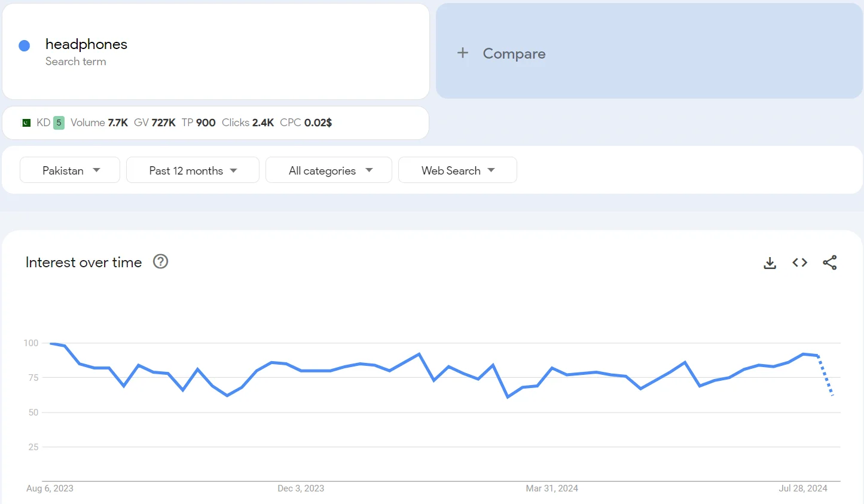864x504 pixels.
Task: Open the download data icon
Action: 770,262
